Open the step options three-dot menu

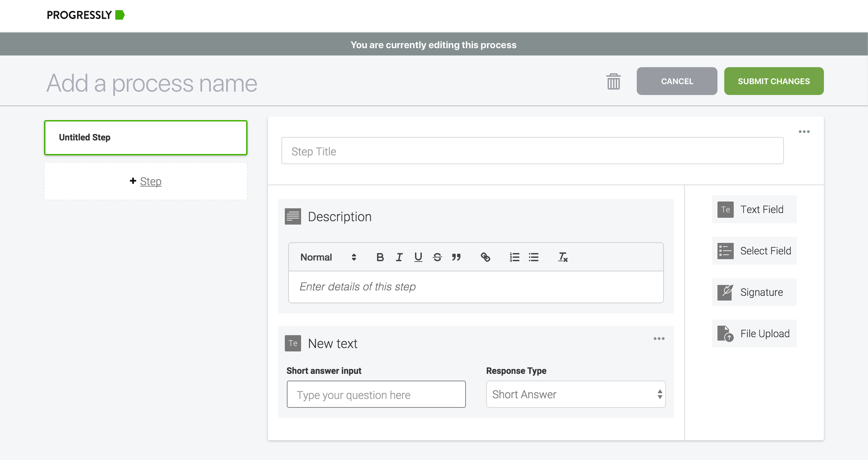click(804, 132)
